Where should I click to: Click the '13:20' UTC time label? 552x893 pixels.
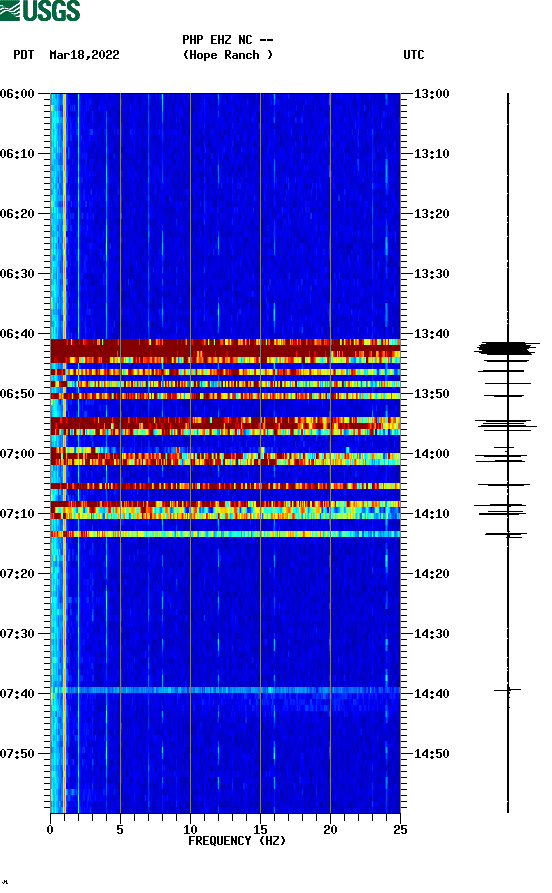point(432,214)
